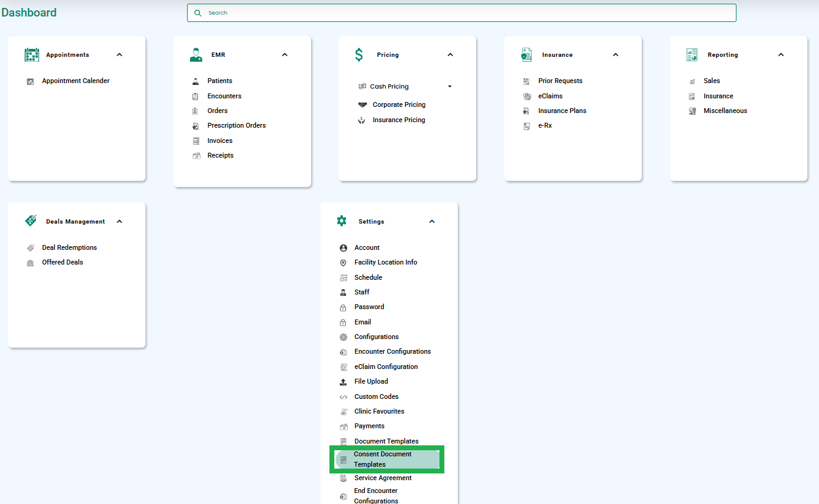Collapse the Deals Management card

coord(119,222)
